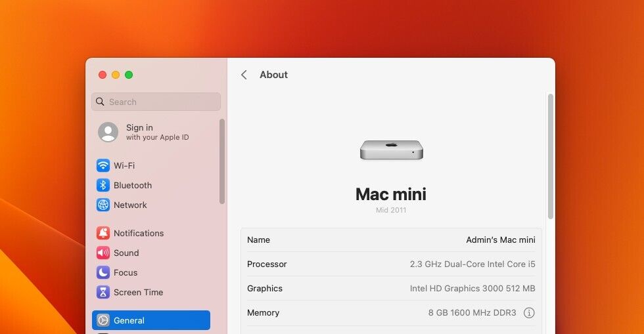This screenshot has width=644, height=334.
Task: Sign in with your Apple ID
Action: [x=156, y=132]
